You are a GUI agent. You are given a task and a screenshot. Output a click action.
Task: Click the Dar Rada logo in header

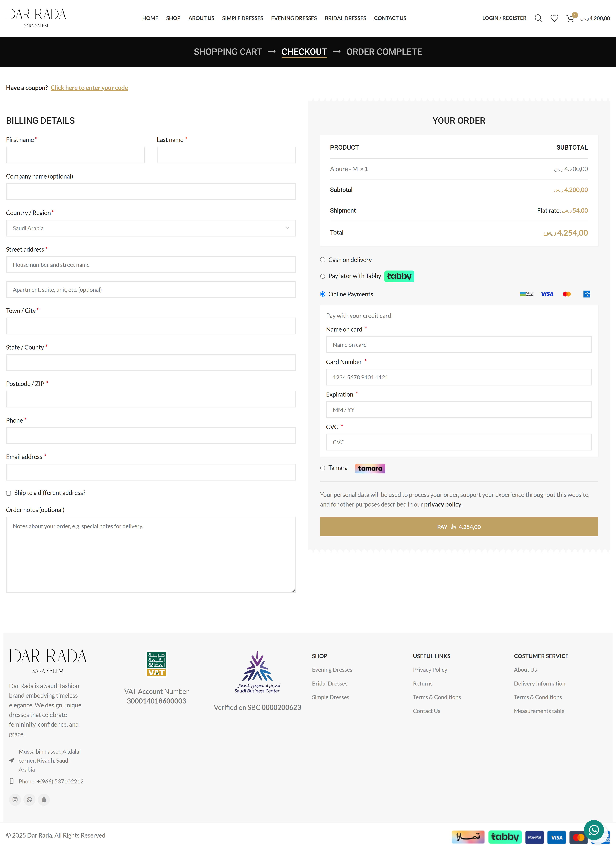pos(36,18)
